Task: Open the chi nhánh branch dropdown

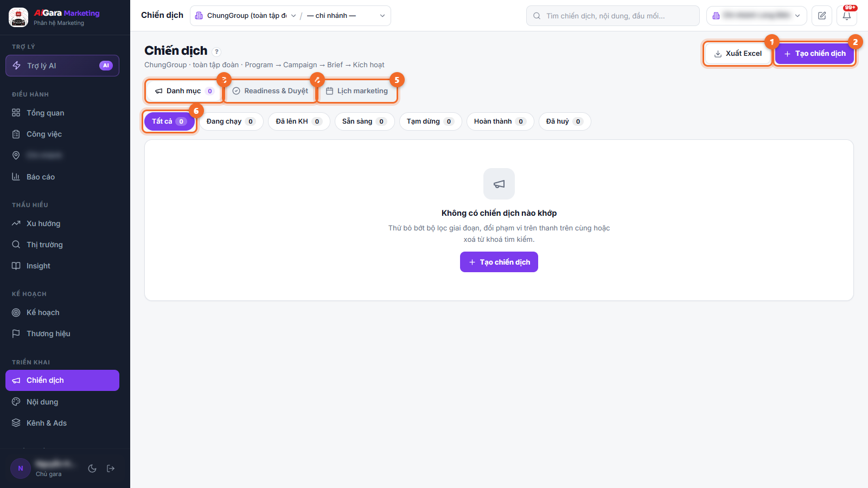Action: (x=346, y=16)
